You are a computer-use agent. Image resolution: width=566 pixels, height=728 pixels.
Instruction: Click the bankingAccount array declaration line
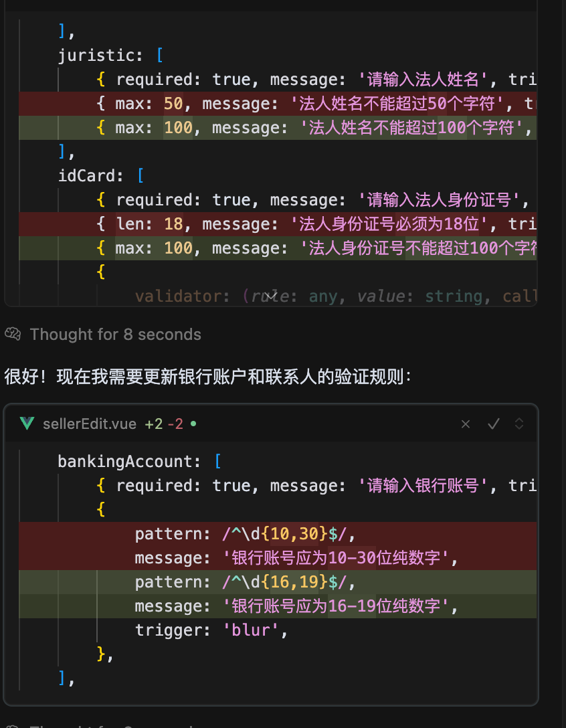[x=139, y=462]
